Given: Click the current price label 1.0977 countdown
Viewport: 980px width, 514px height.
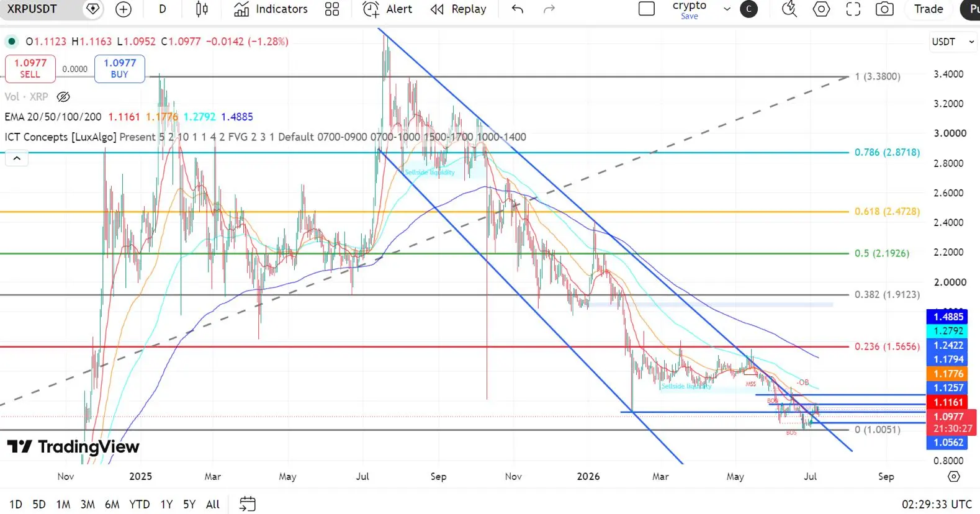Looking at the screenshot, I should click(x=953, y=422).
